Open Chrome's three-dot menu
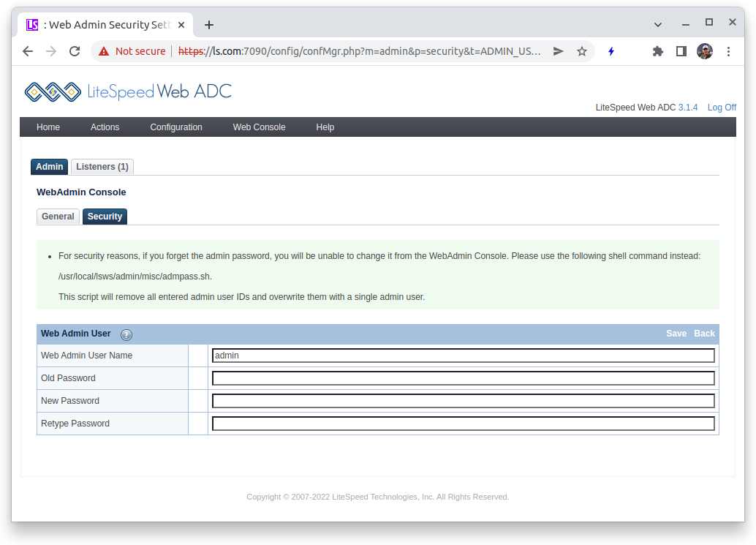The height and width of the screenshot is (545, 756). pos(728,51)
